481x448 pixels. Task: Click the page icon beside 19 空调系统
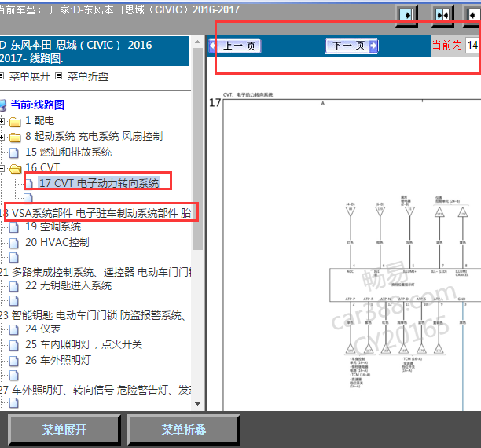coord(14,227)
